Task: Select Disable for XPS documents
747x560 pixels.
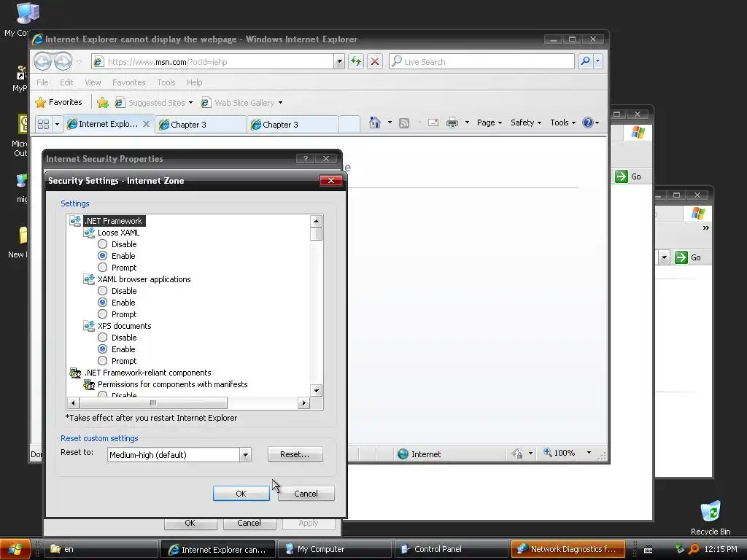Action: (x=102, y=338)
